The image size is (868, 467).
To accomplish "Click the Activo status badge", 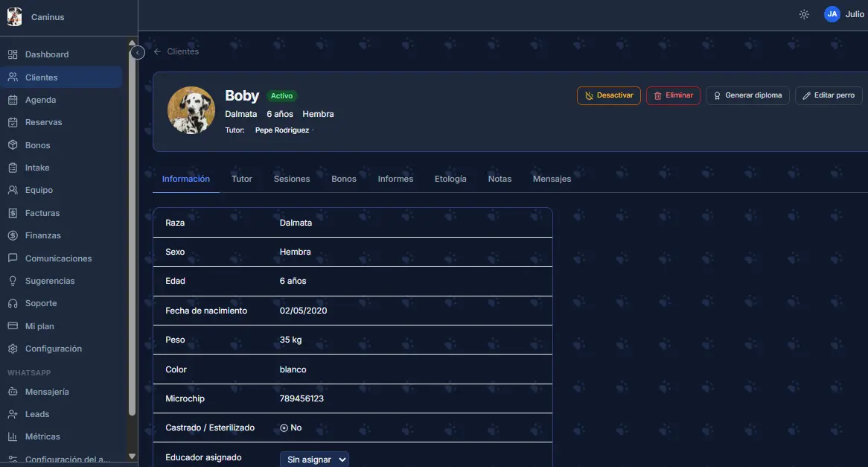I will click(282, 96).
